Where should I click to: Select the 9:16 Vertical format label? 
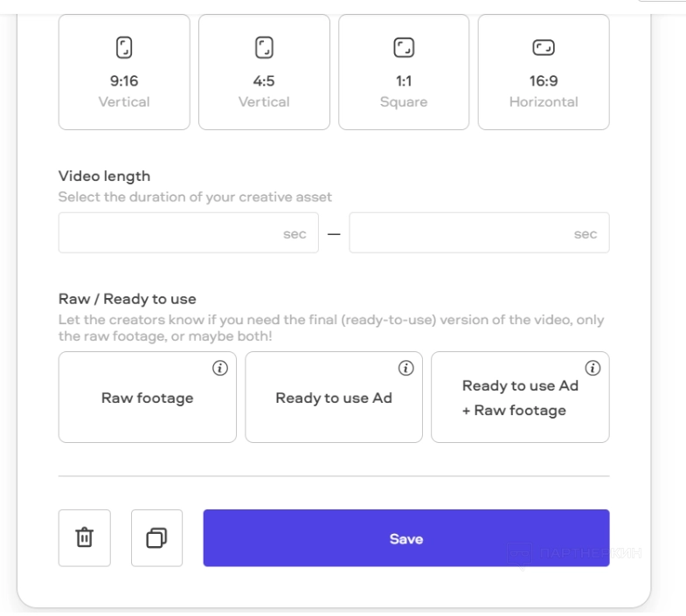pos(124,92)
